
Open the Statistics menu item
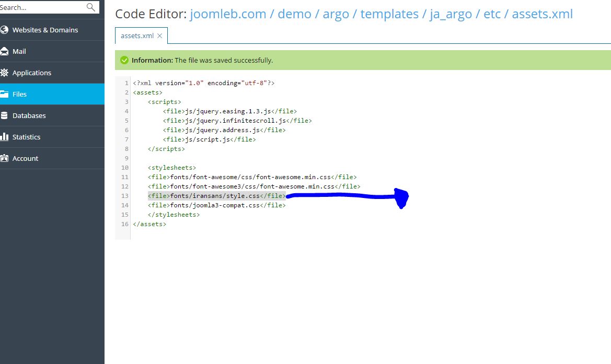(26, 137)
